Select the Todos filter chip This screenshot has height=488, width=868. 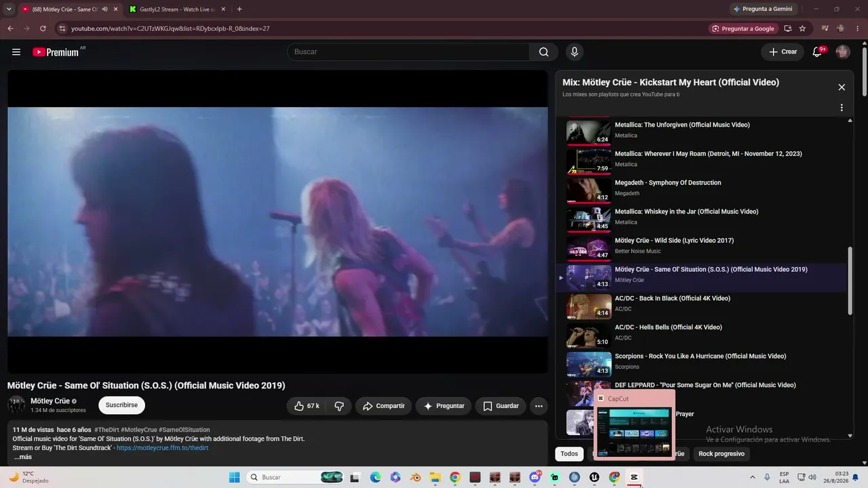click(x=570, y=453)
